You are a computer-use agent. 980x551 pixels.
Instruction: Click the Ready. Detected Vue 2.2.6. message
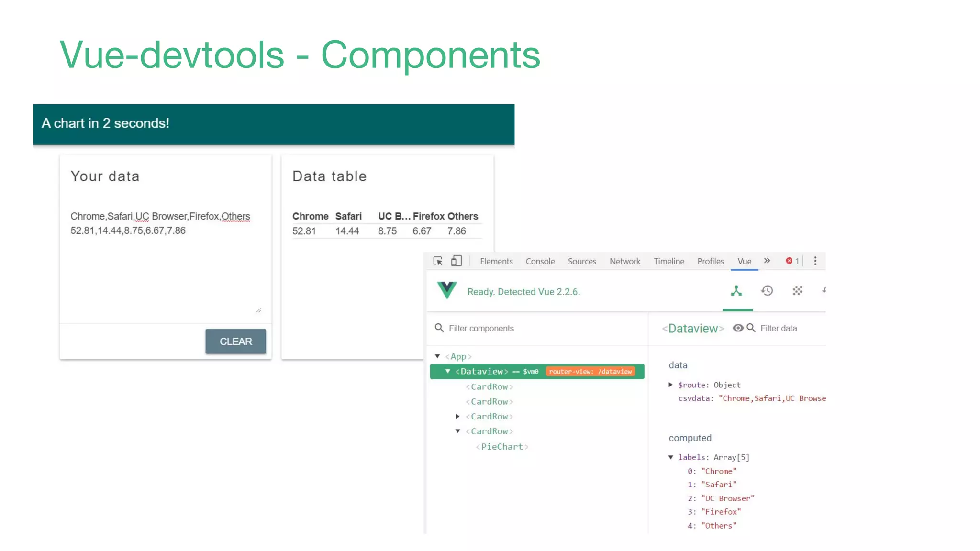pyautogui.click(x=523, y=292)
